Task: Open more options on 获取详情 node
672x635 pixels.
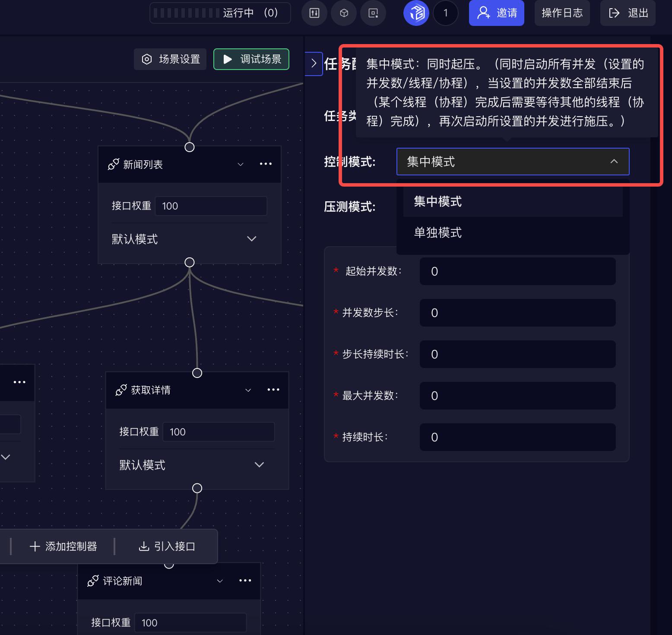Action: point(273,390)
